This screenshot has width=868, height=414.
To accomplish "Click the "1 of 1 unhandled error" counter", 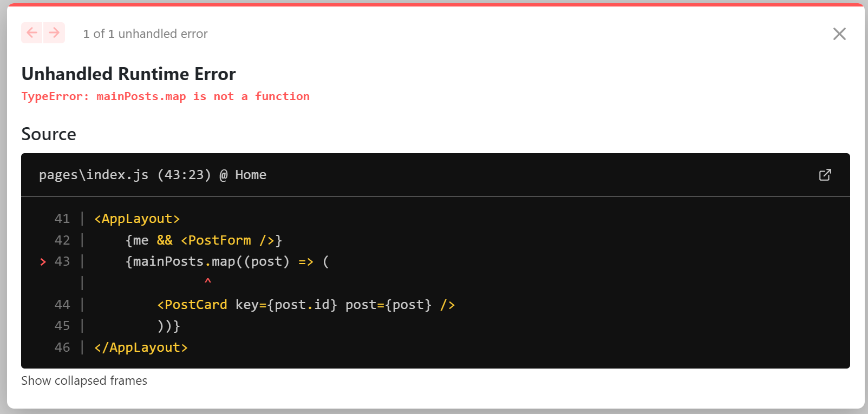I will pyautogui.click(x=145, y=34).
